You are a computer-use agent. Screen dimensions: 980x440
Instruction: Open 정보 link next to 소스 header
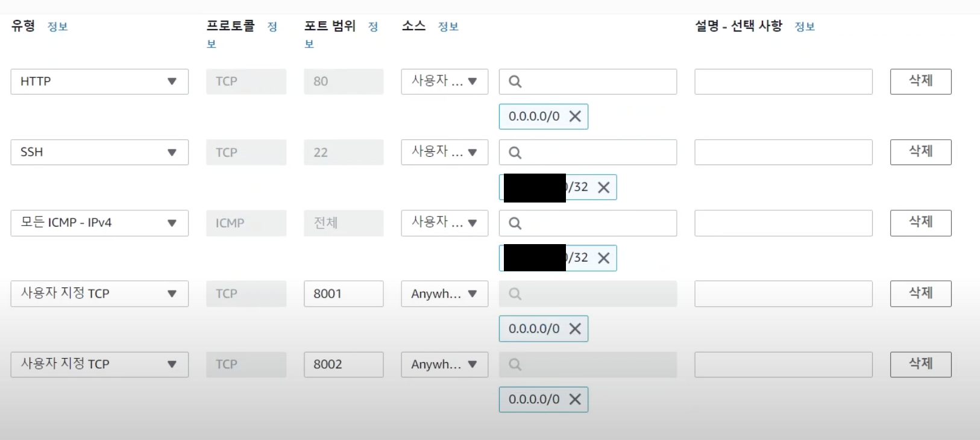coord(448,27)
